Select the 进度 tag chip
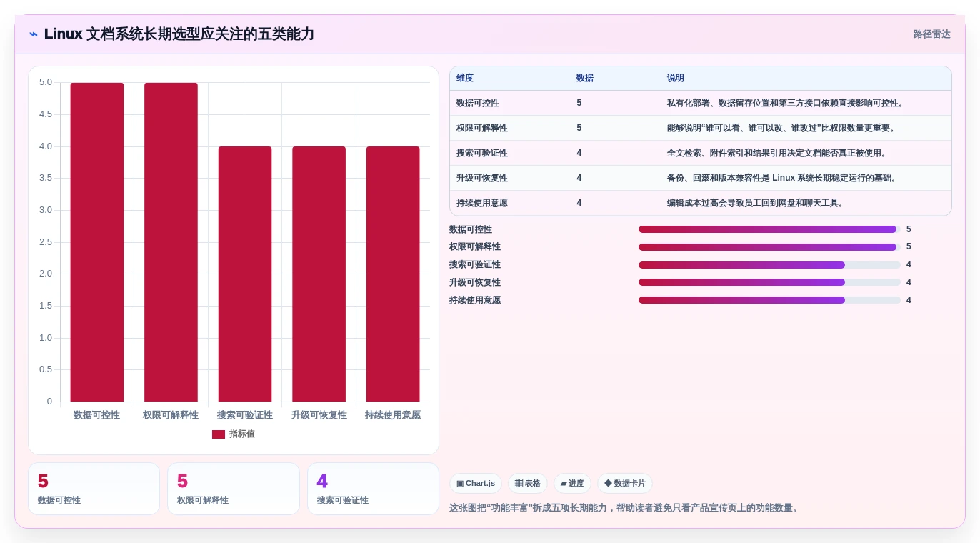This screenshot has height=543, width=980. pos(572,484)
